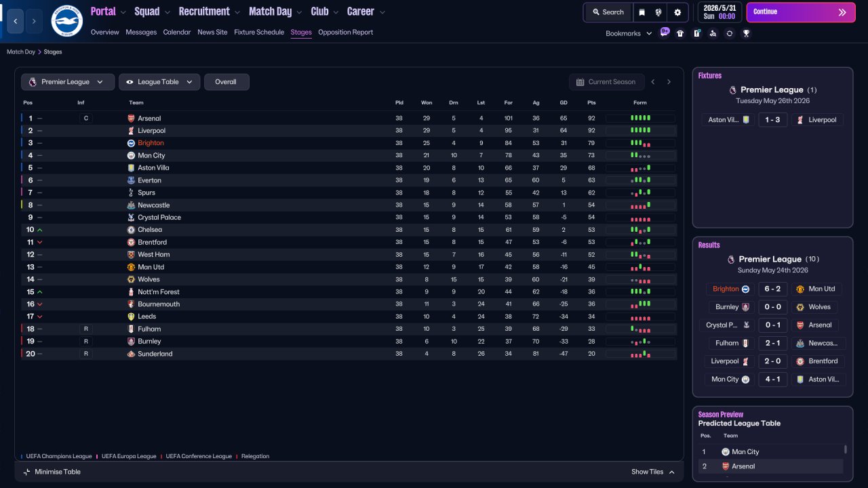Click the trophy icon in bookmarks bar
This screenshot has height=488, width=868.
pyautogui.click(x=746, y=33)
